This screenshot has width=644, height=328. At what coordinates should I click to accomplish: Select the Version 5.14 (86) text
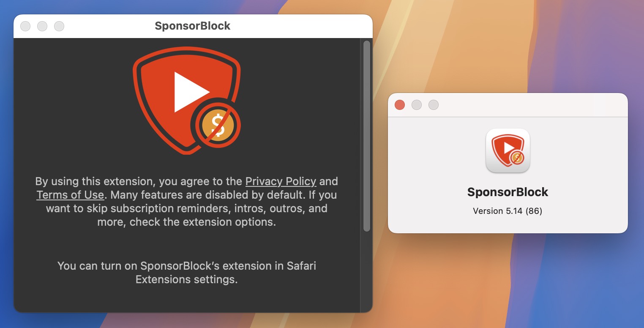pos(508,211)
